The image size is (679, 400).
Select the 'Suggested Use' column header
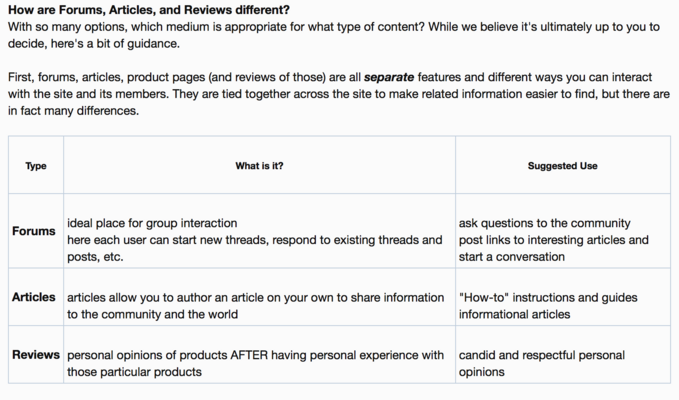tap(563, 166)
